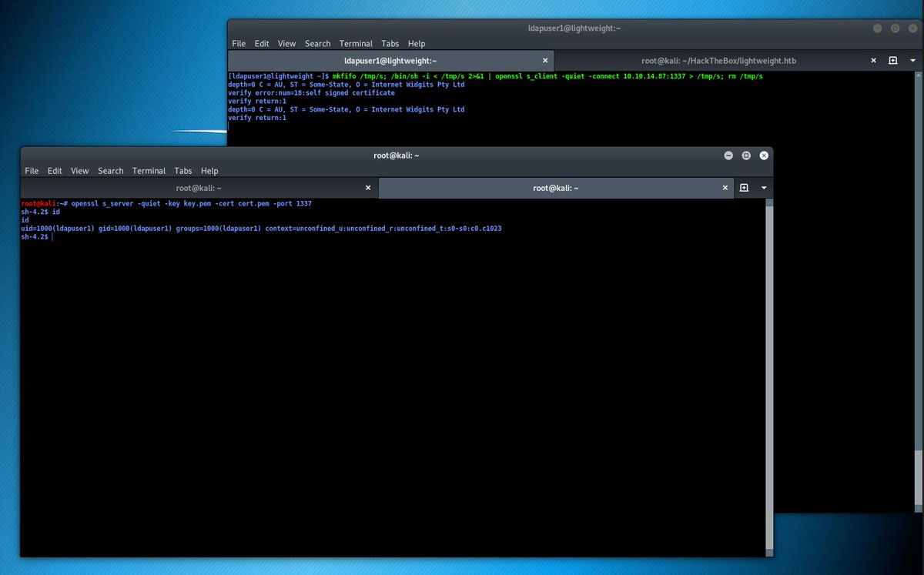This screenshot has height=575, width=924.
Task: Open Search menu in ldapuser1@lightweight window
Action: click(317, 44)
